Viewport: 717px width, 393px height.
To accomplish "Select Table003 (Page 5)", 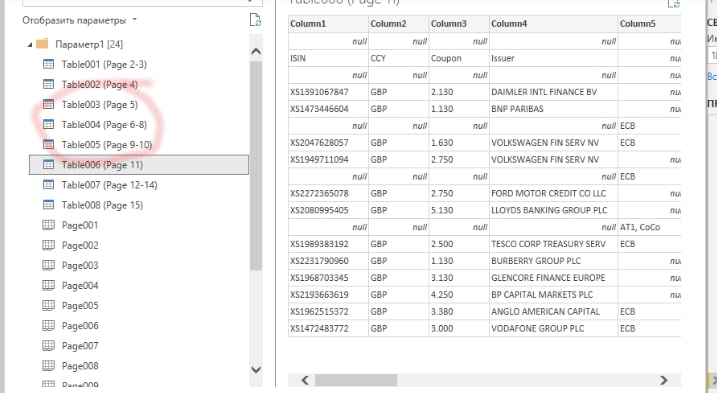I will coord(100,105).
